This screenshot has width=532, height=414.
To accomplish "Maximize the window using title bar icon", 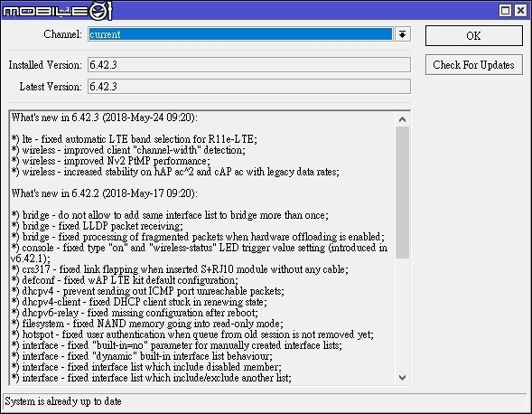I will point(505,11).
